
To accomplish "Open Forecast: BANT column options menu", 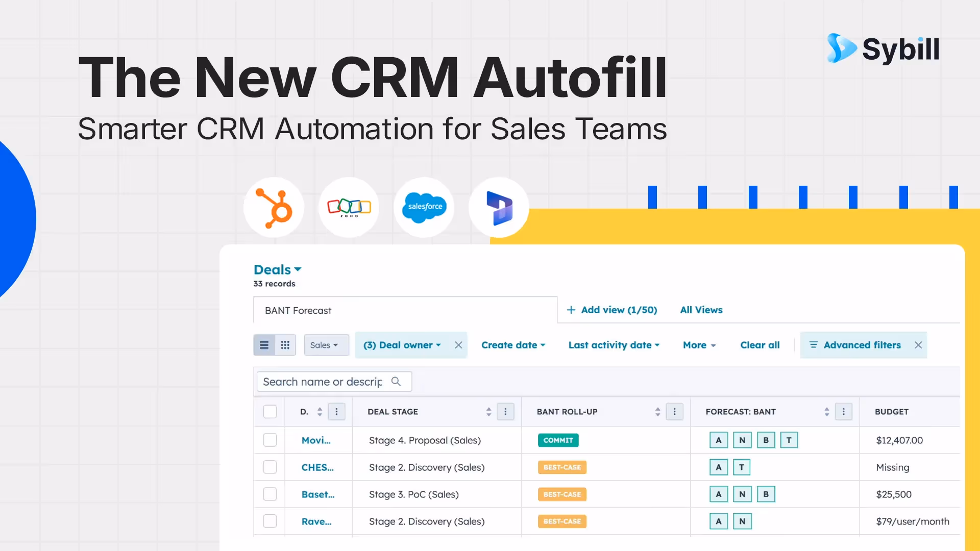I will click(843, 412).
